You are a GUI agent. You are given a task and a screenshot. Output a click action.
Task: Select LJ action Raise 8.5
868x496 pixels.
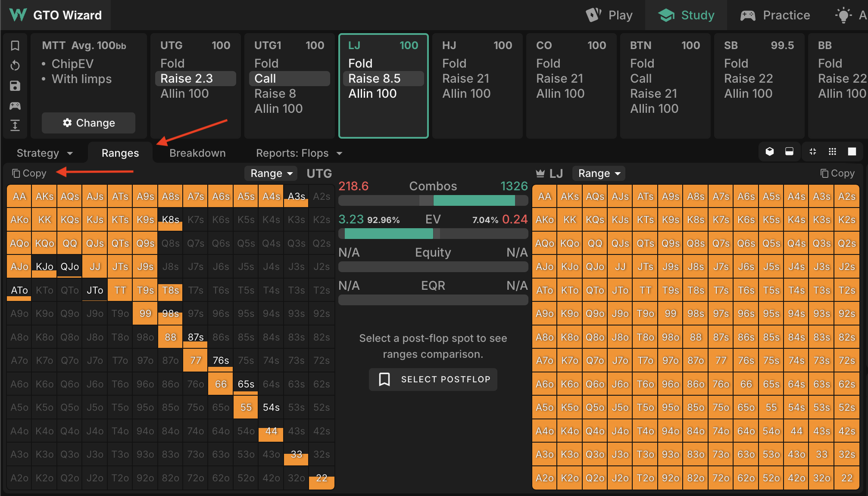[x=383, y=79]
